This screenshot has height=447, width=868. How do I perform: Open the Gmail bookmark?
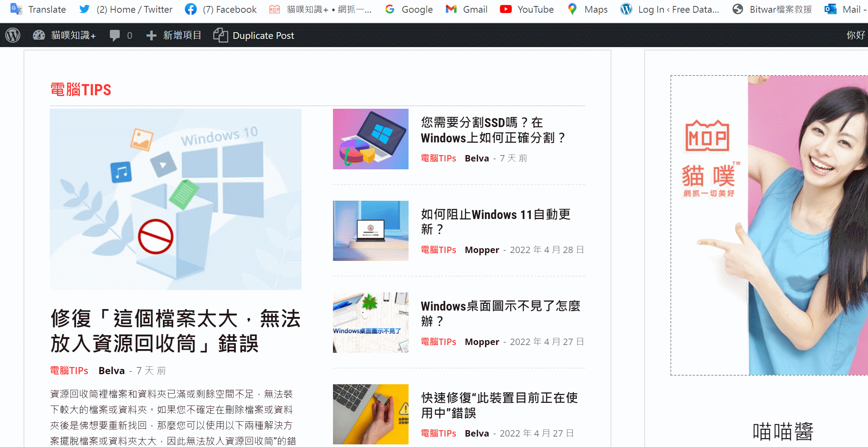click(467, 9)
